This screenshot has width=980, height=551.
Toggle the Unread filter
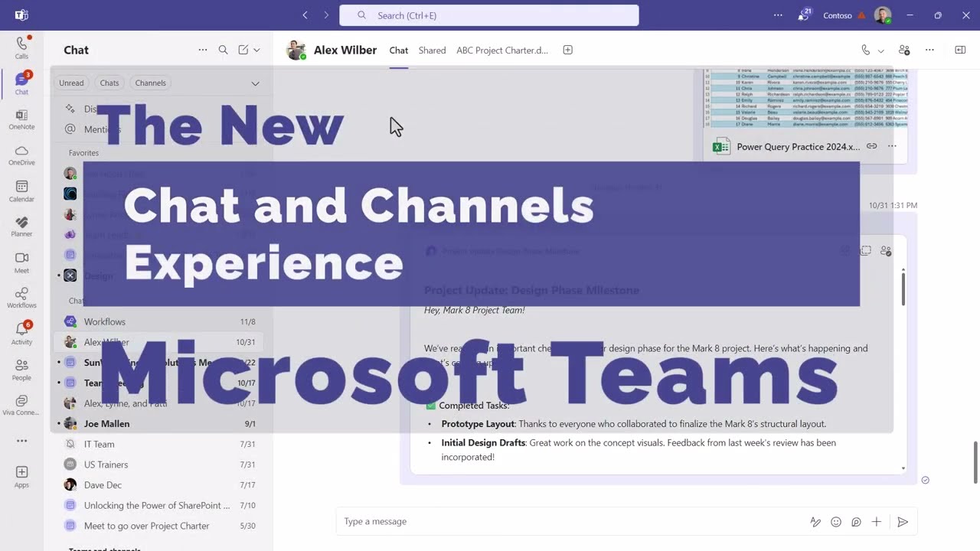[x=71, y=83]
